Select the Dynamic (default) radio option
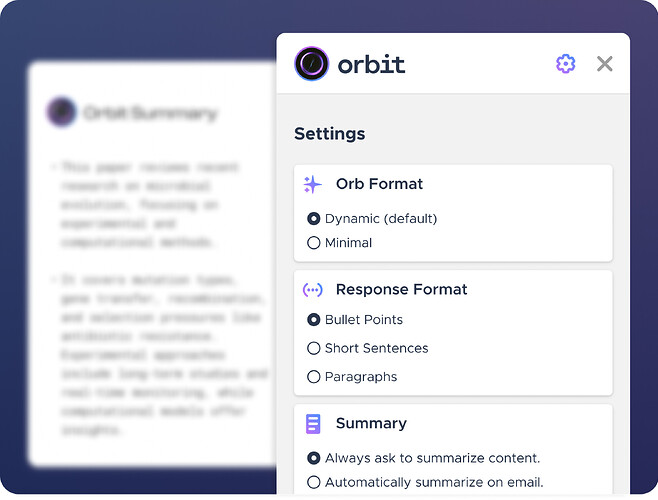Viewport: 658px width, 500px height. click(313, 219)
